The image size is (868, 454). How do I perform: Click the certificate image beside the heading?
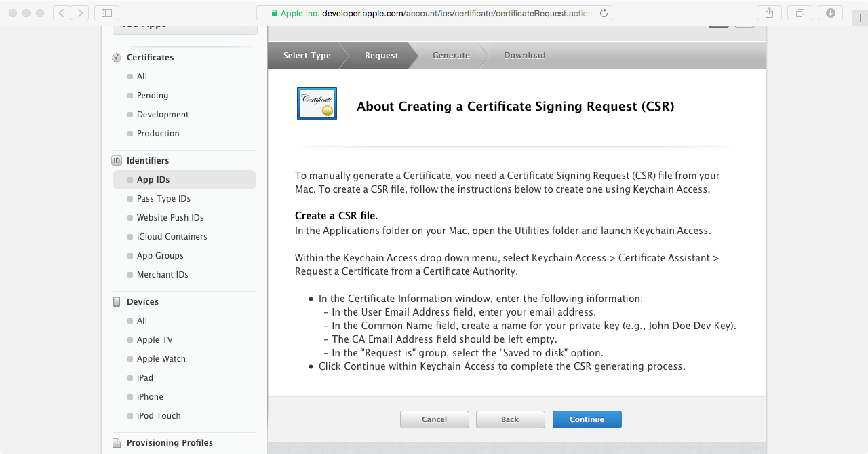[317, 103]
